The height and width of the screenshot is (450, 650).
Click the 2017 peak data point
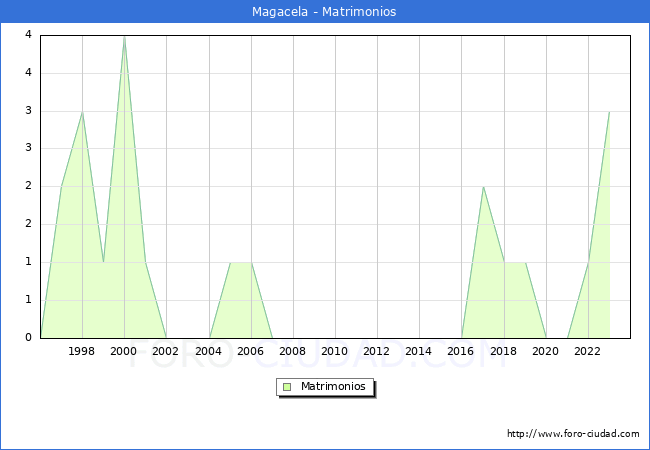click(x=483, y=187)
